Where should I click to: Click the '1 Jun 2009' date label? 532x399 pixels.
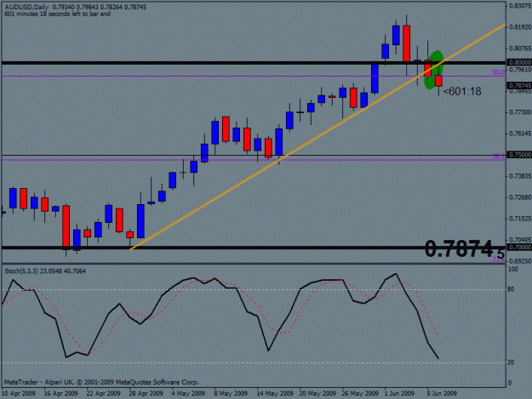click(x=399, y=394)
